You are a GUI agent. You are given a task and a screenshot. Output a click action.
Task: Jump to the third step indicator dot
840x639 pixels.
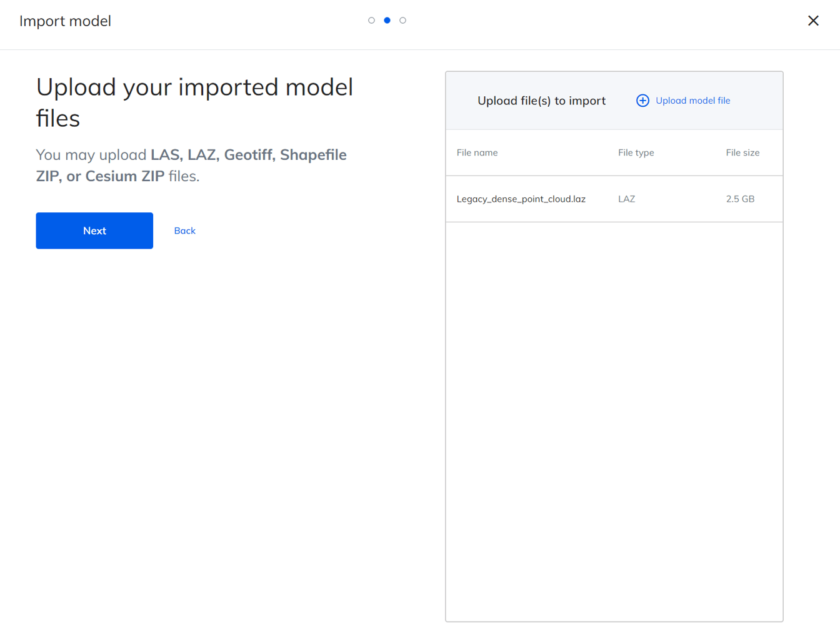[402, 21]
